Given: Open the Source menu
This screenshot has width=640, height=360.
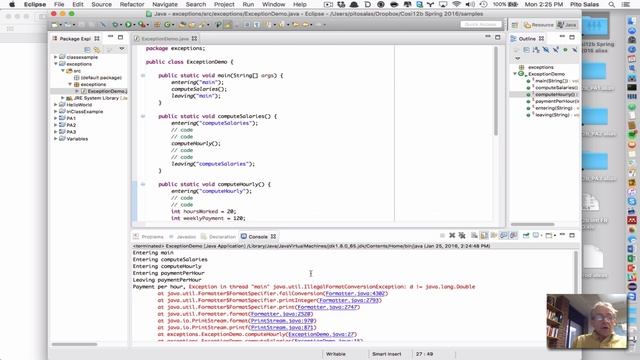Looking at the screenshot, I should tap(101, 4).
